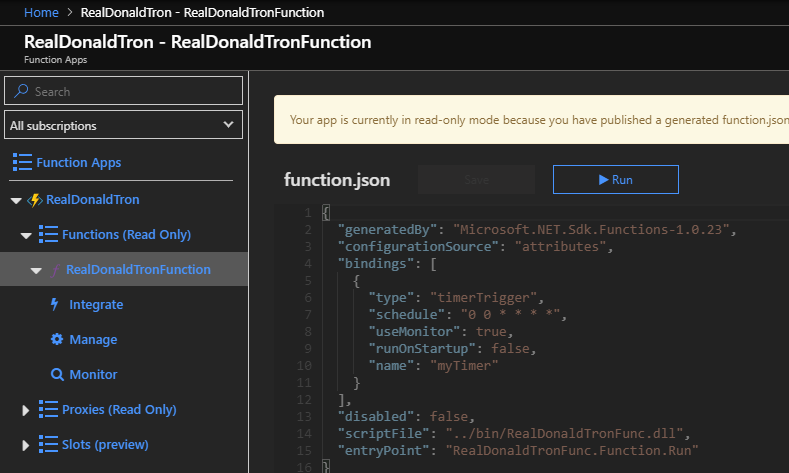Click the "configurationSource" line in editor
The width and height of the screenshot is (789, 473).
point(476,247)
